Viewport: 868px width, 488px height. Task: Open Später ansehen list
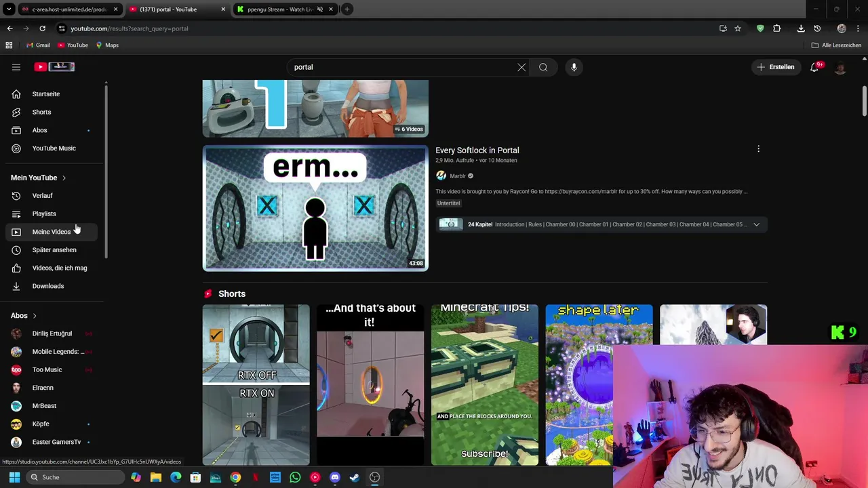52,250
